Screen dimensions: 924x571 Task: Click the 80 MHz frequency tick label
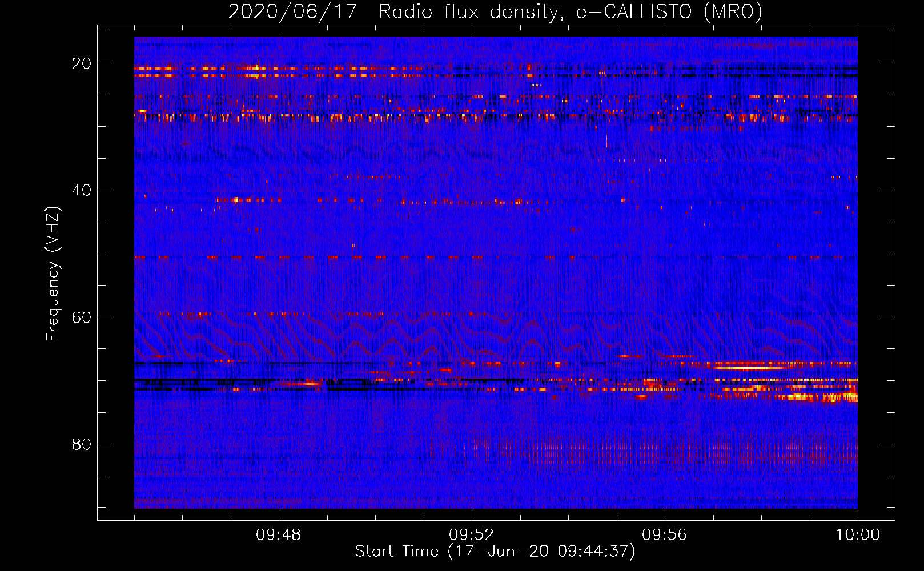click(x=82, y=444)
